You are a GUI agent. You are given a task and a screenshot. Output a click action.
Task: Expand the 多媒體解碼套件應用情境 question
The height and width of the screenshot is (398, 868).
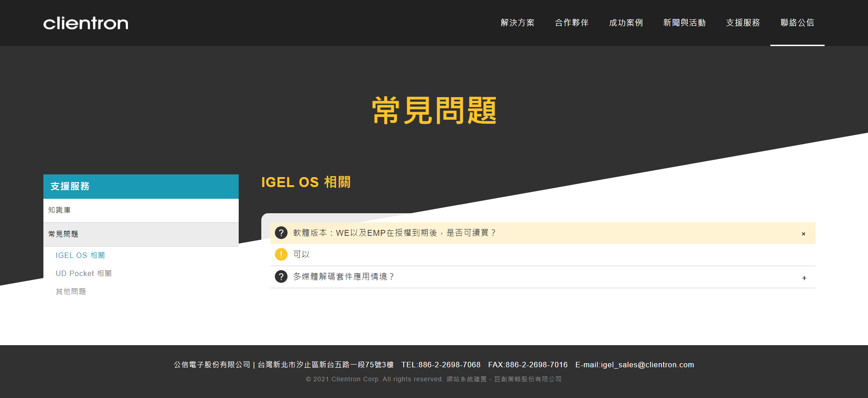click(x=804, y=278)
